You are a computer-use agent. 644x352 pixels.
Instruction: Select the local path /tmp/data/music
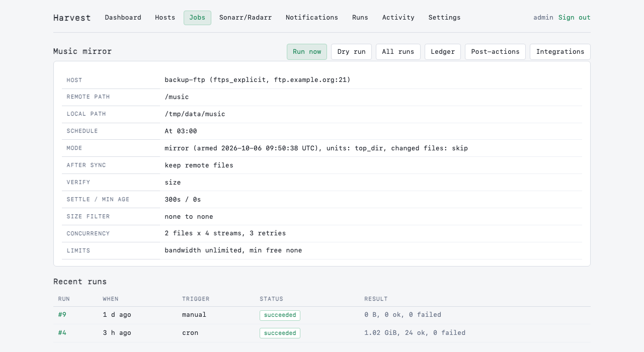point(195,114)
